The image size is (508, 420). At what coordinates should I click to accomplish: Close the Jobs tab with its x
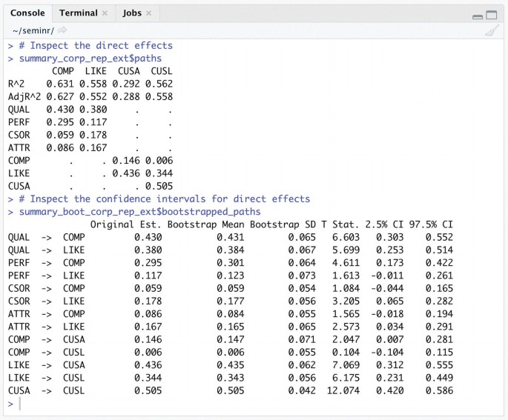click(x=149, y=13)
